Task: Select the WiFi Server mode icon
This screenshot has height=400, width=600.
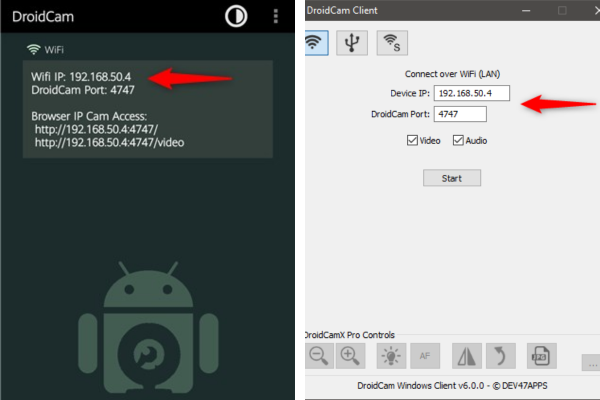Action: (392, 42)
